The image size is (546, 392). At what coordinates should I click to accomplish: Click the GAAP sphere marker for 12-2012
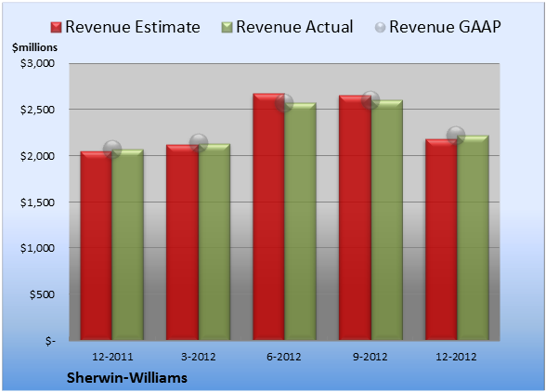point(456,135)
